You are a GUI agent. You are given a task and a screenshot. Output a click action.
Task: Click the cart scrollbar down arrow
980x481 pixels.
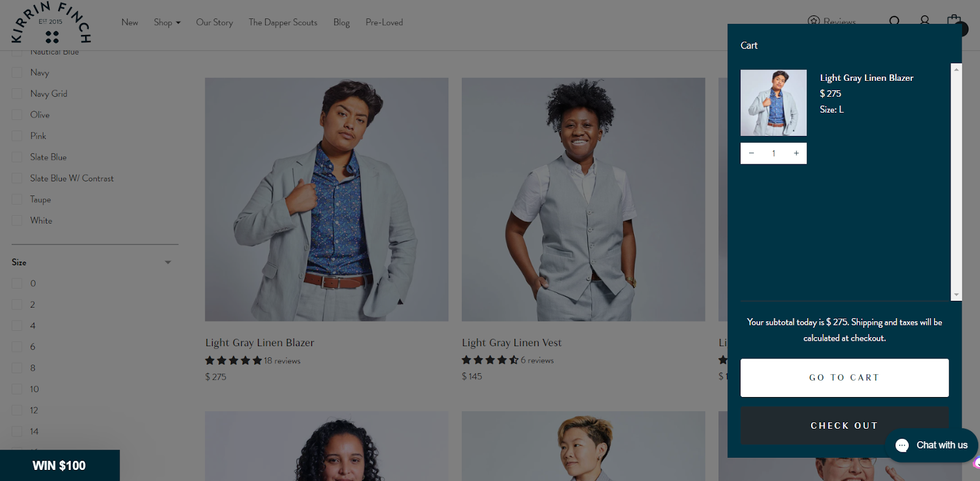pyautogui.click(x=956, y=295)
